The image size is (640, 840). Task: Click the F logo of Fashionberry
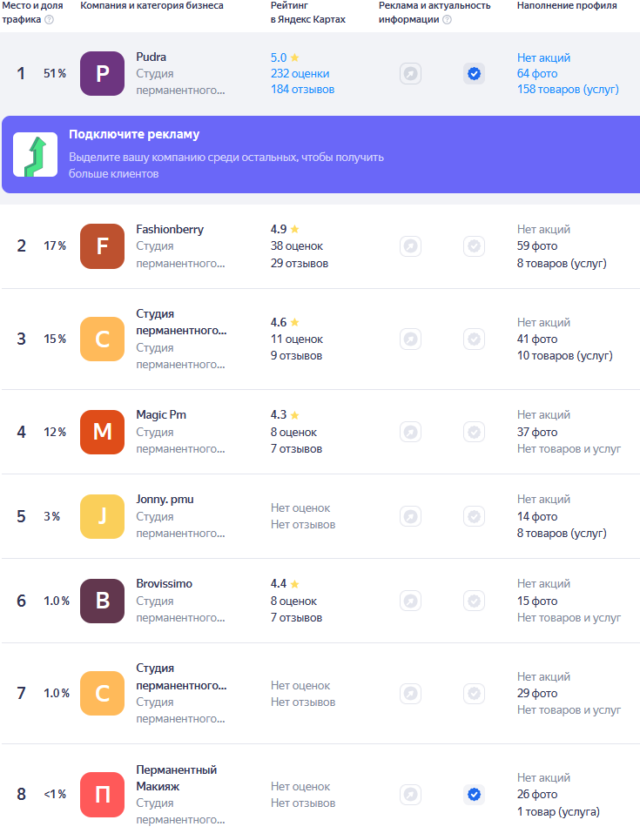coord(103,245)
